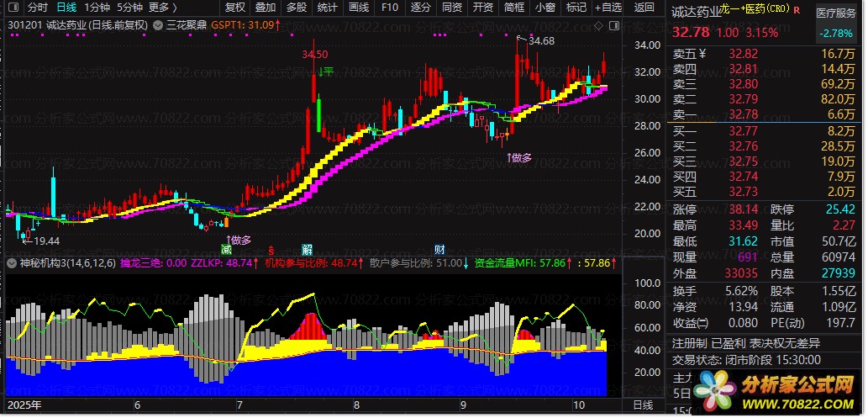Image resolution: width=868 pixels, height=418 pixels.
Task: Expand the 神秘机构3 indicator dropdown arrow
Action: click(x=12, y=263)
